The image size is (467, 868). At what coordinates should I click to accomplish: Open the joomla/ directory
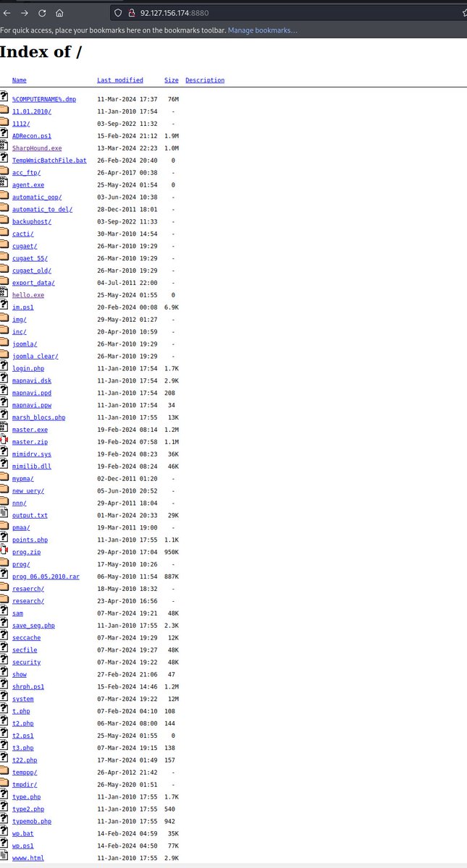click(x=25, y=344)
